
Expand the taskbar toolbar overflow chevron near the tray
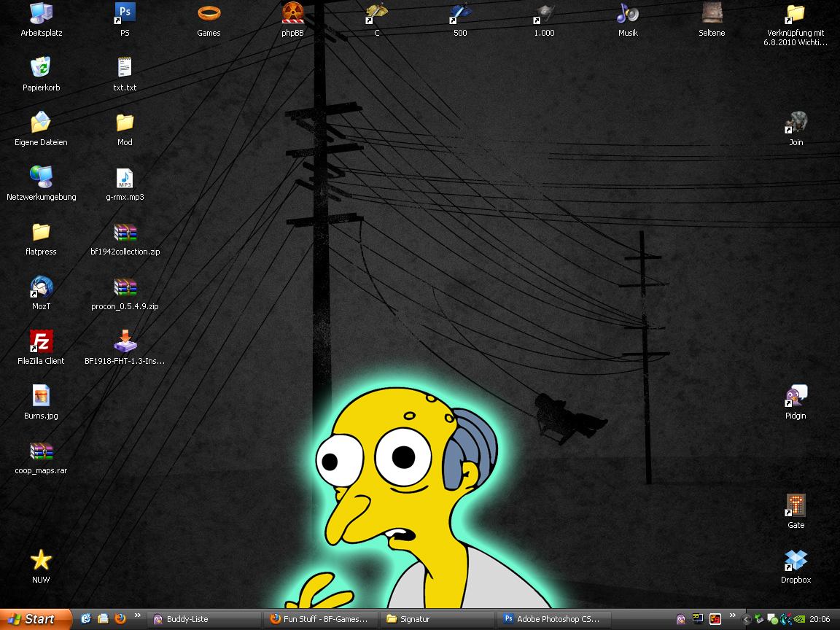coord(732,616)
